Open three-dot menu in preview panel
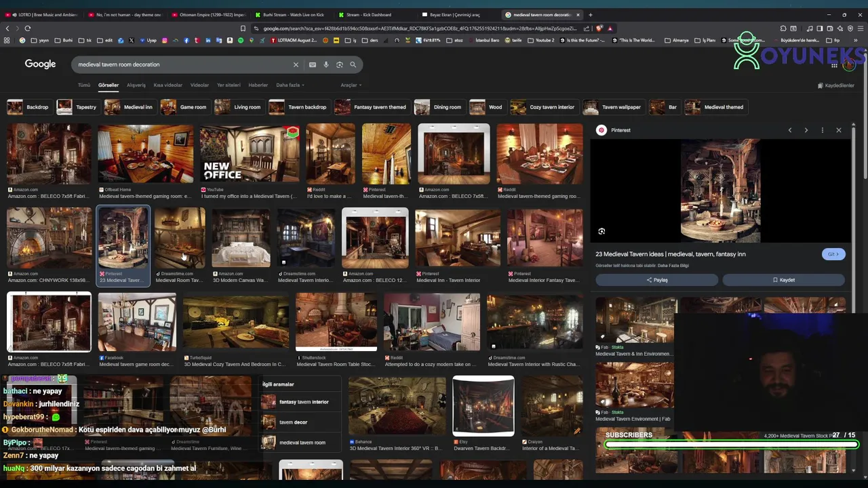This screenshot has height=488, width=868. point(822,130)
